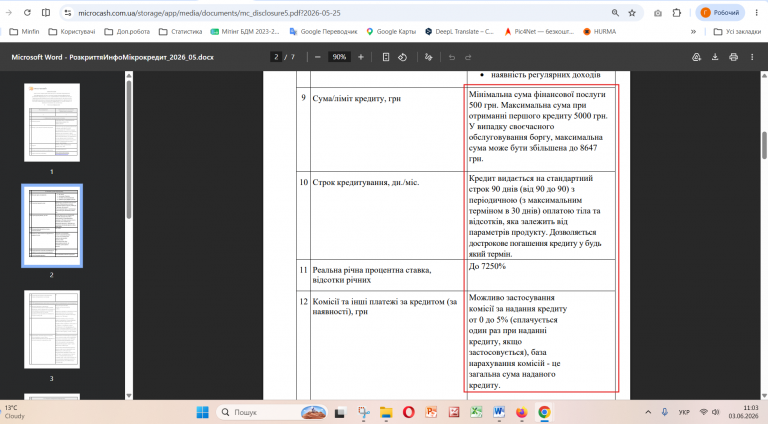Select page 2 thumbnail
The width and height of the screenshot is (768, 424).
(x=52, y=226)
